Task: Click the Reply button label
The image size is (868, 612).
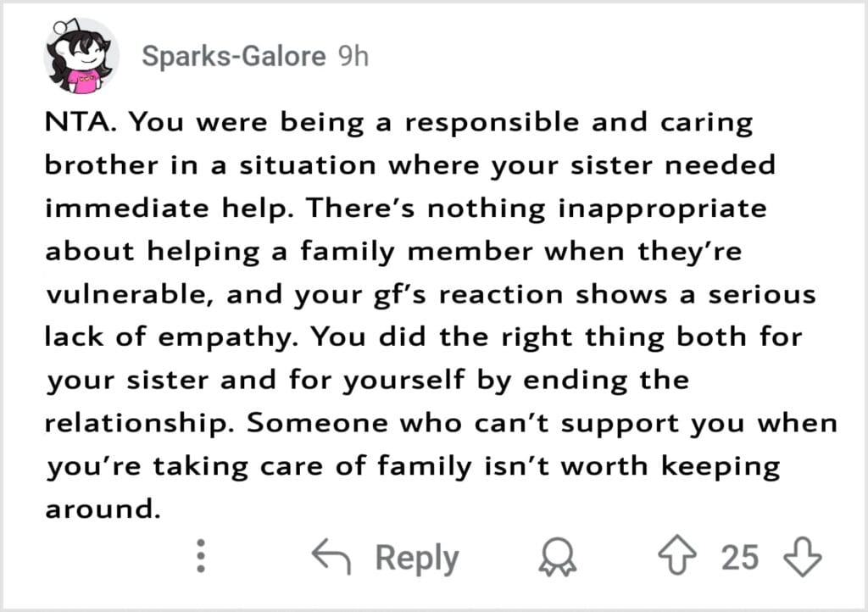Action: coord(417,558)
